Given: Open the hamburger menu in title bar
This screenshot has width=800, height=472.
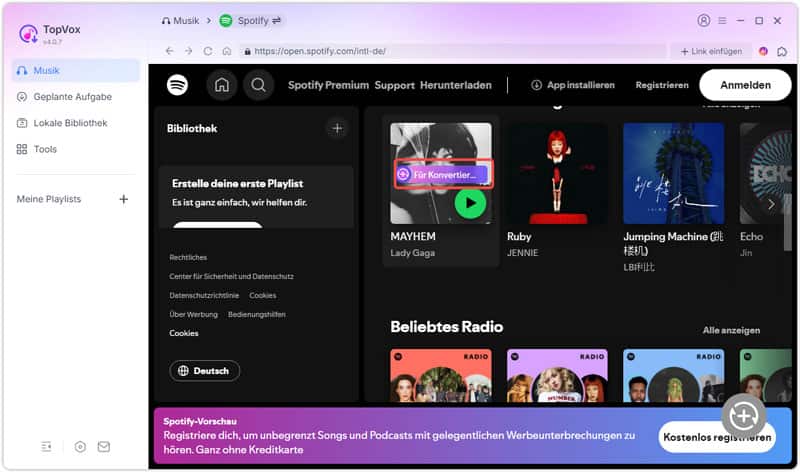Looking at the screenshot, I should 722,20.
